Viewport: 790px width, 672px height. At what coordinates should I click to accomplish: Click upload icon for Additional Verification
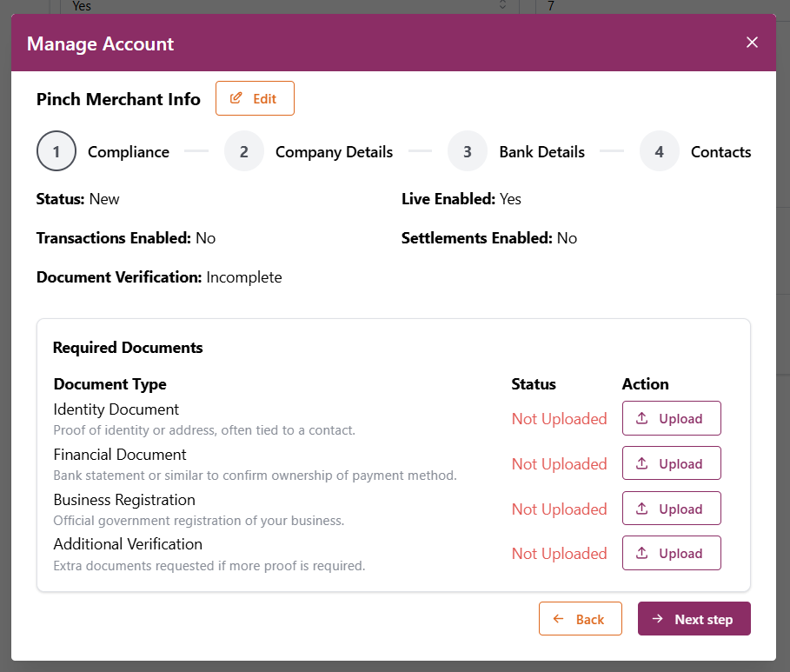pyautogui.click(x=642, y=553)
